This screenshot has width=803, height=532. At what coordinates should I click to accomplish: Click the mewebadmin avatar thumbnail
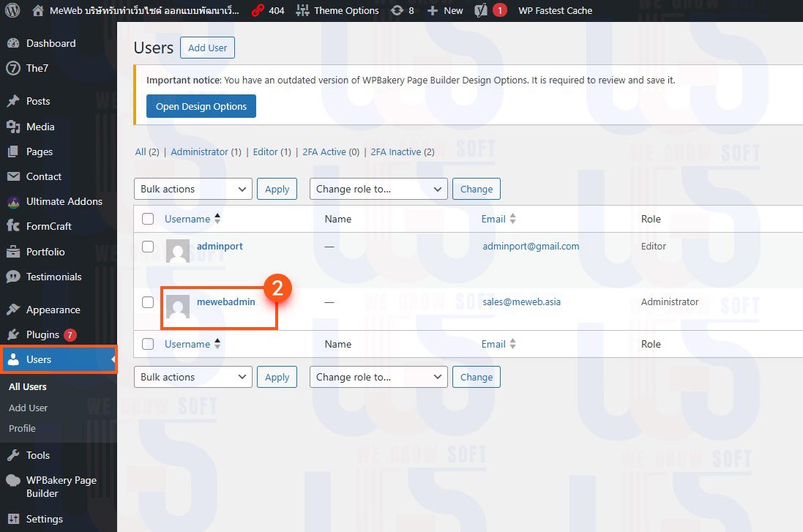click(178, 307)
